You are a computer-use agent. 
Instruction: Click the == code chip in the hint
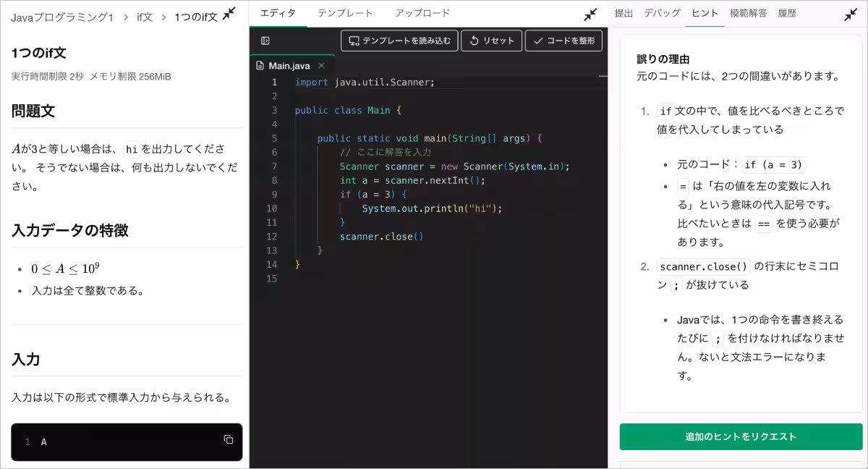click(x=763, y=224)
